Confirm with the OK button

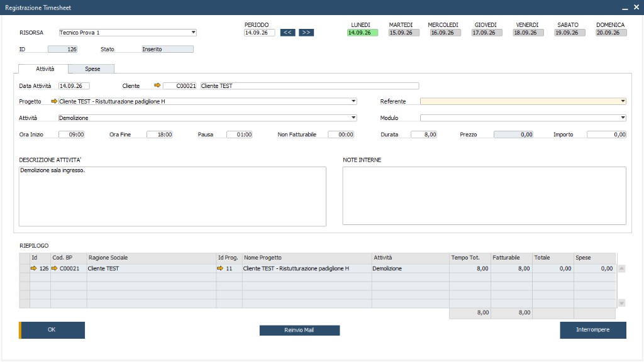[x=52, y=330]
